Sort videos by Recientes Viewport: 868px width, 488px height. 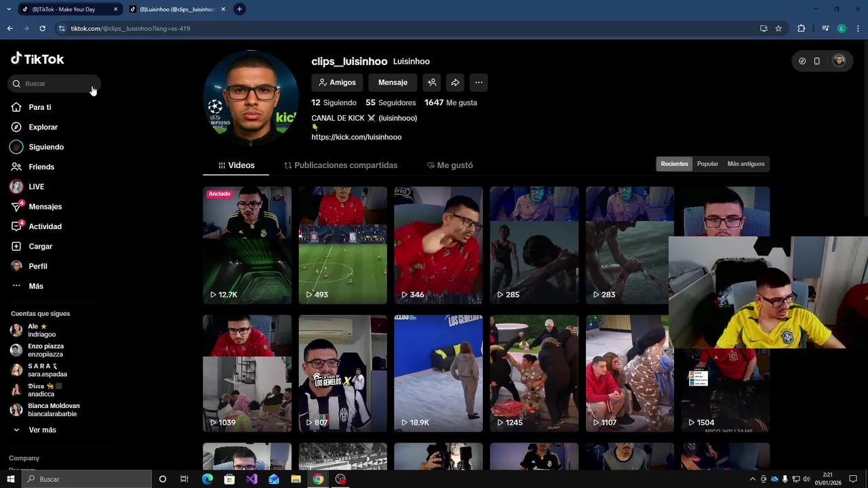[x=675, y=164]
